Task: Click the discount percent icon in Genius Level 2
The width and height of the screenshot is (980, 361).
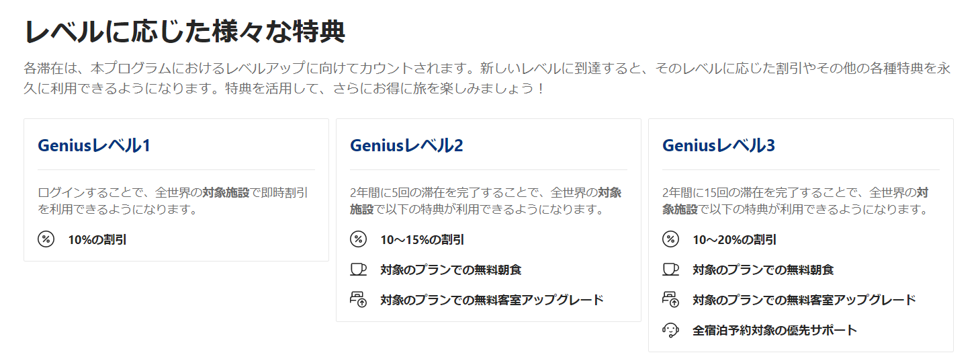Action: [x=358, y=239]
